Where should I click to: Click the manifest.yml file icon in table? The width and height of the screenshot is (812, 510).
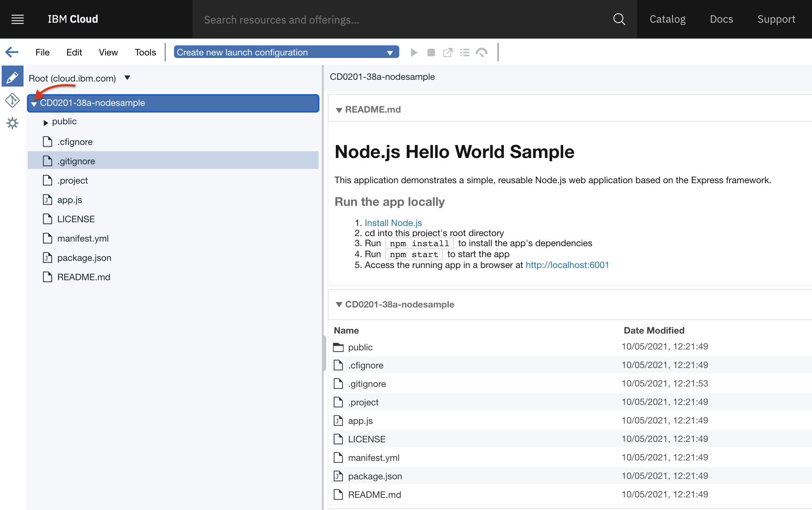[x=338, y=457]
